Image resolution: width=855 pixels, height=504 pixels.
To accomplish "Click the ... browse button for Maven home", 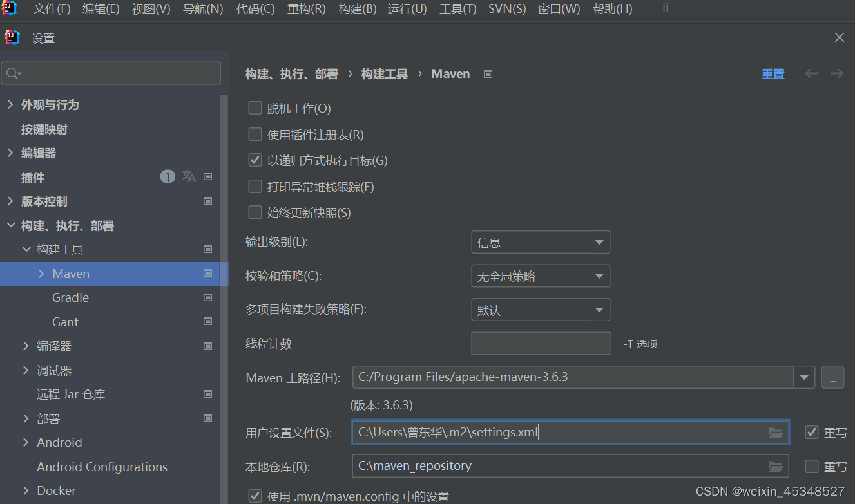I will pos(832,378).
